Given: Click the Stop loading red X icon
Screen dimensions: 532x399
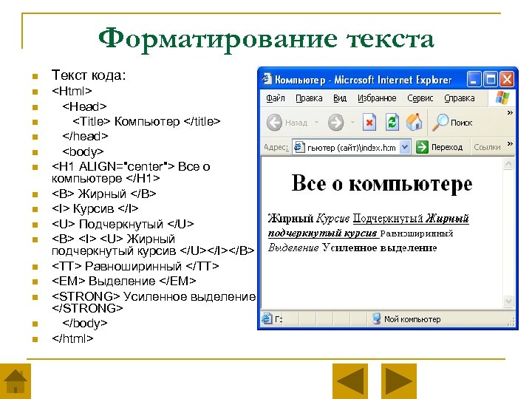Looking at the screenshot, I should coord(369,122).
